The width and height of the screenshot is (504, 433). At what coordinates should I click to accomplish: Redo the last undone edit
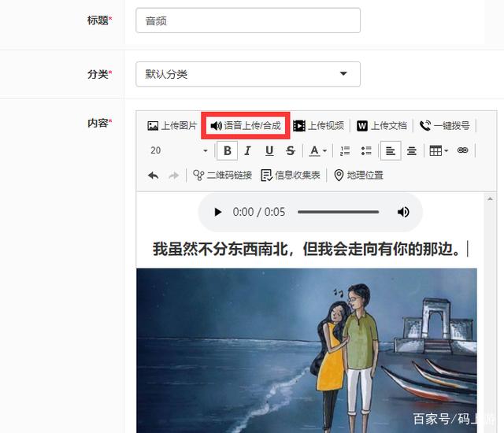click(174, 176)
